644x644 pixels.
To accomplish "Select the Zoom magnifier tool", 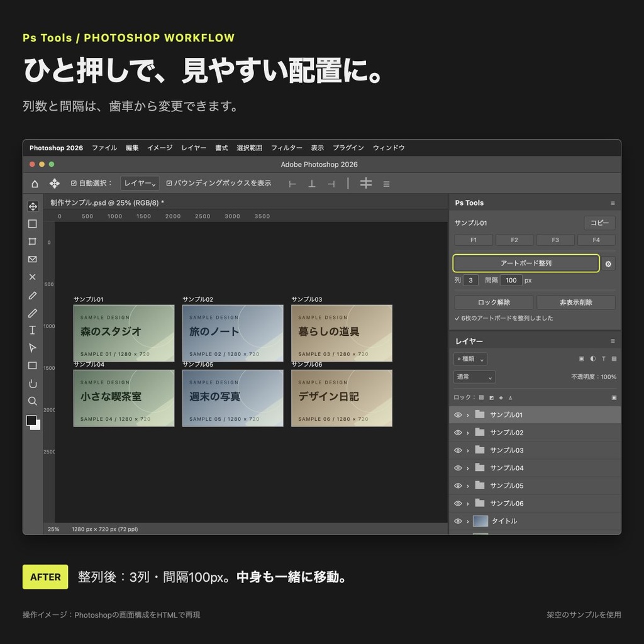I will click(33, 401).
